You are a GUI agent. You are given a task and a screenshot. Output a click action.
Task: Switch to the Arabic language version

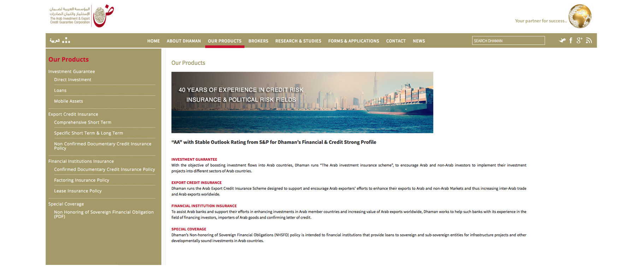coord(55,41)
